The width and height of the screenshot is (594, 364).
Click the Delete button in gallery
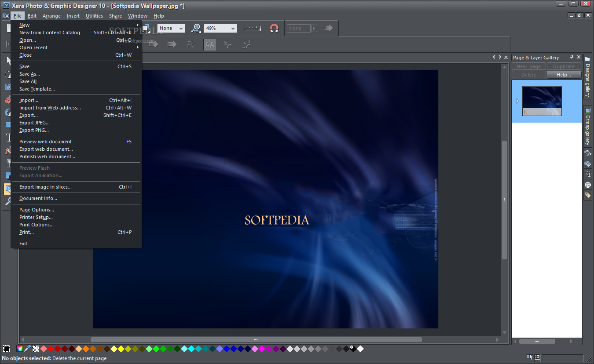pyautogui.click(x=529, y=75)
